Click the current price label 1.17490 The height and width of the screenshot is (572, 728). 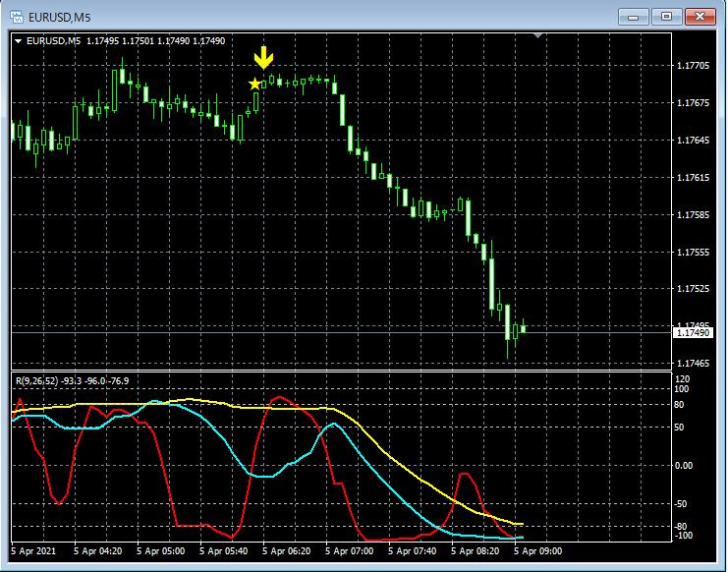693,333
